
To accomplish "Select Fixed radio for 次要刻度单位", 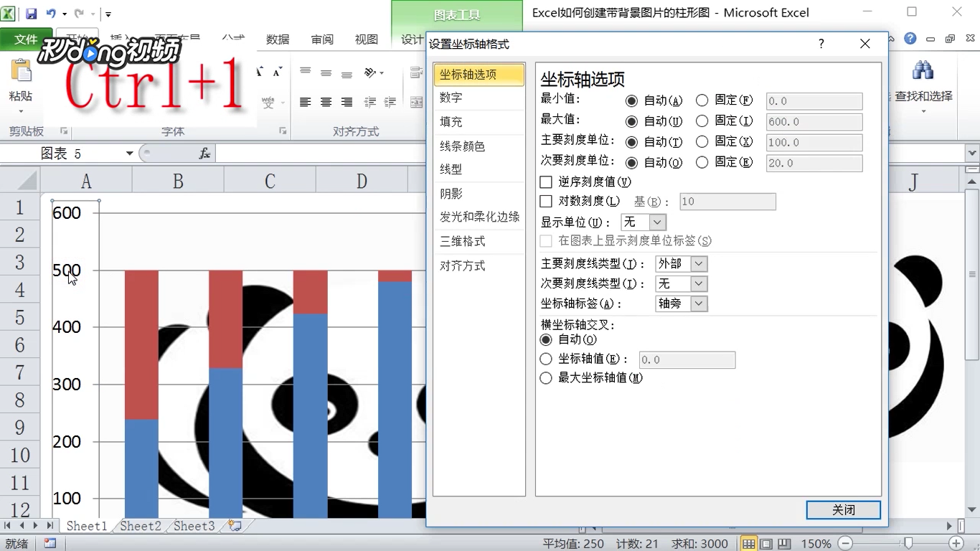I will point(702,162).
